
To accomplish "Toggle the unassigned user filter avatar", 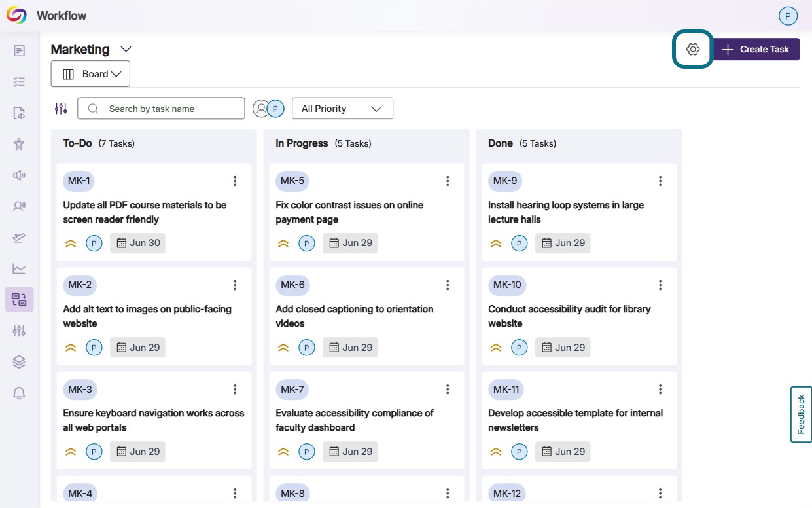I will (261, 109).
